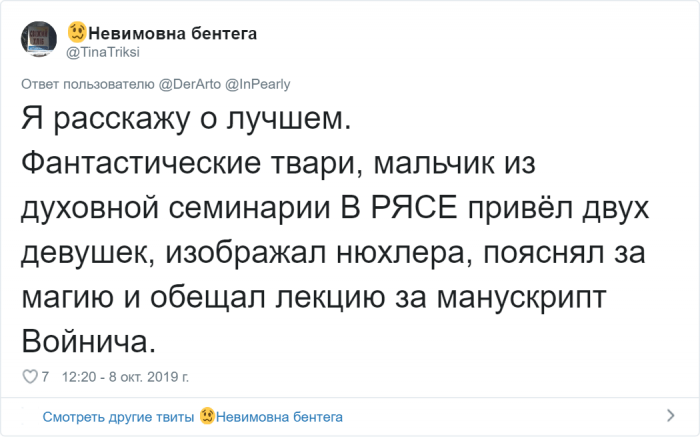700x437 pixels.
Task: Open the @TinaTriksi handle
Action: pos(103,52)
